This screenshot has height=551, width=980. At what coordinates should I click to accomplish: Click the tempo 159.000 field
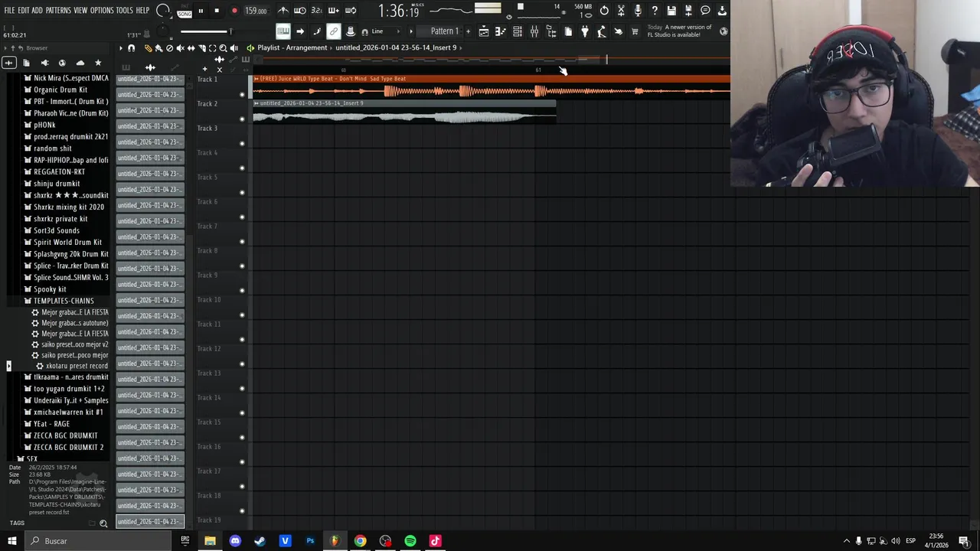click(x=256, y=11)
